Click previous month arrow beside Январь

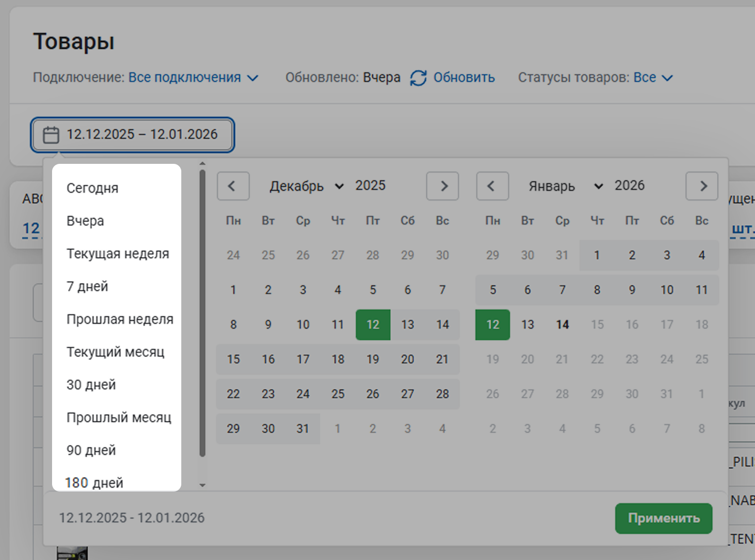tap(492, 186)
